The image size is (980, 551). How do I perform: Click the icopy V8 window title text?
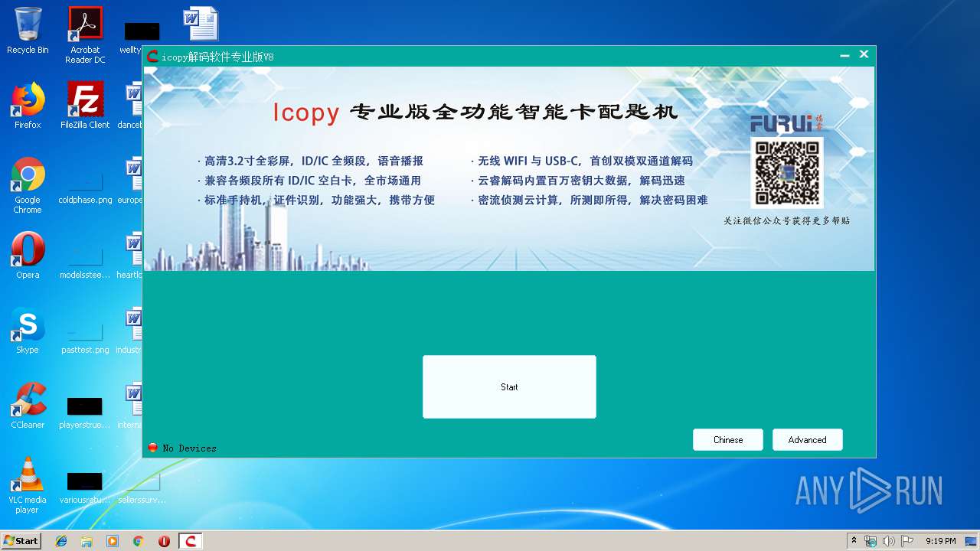tap(217, 57)
